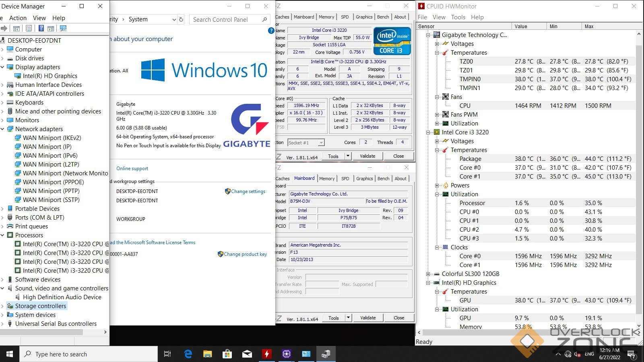Screen dimensions: 644x362
Task: Click the monitor scan icon in Device Manager toolbar
Action: click(x=63, y=29)
